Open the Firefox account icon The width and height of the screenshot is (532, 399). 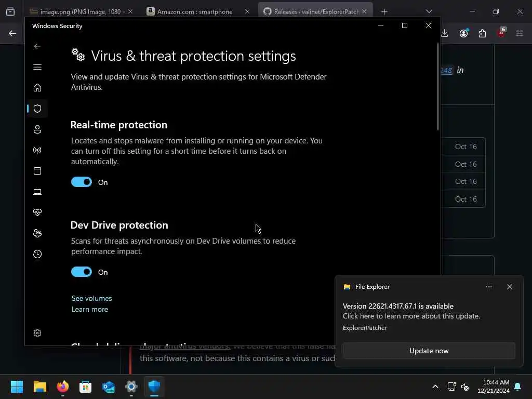tap(464, 33)
